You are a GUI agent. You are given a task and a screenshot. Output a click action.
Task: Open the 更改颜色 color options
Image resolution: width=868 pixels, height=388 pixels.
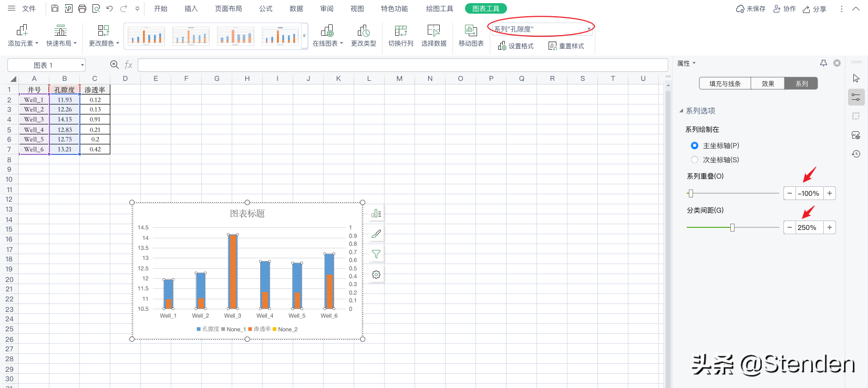[104, 36]
